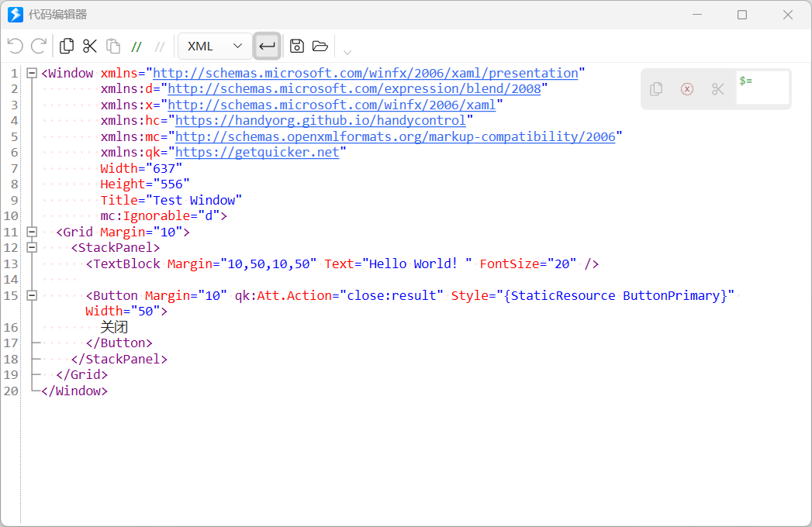
Task: Open the XML language dropdown
Action: pos(215,46)
